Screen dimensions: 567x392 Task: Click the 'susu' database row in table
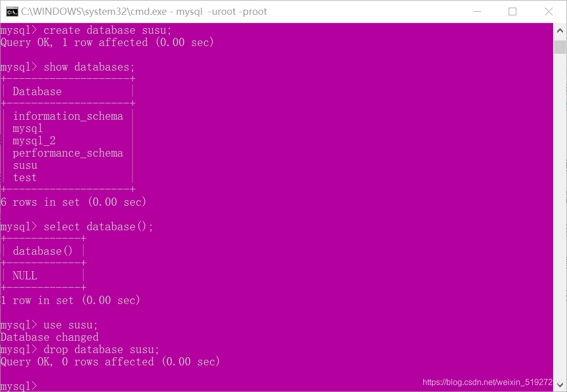25,165
